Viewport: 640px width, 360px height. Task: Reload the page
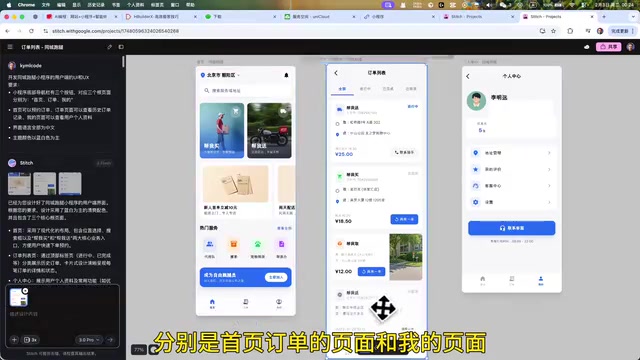[x=31, y=31]
